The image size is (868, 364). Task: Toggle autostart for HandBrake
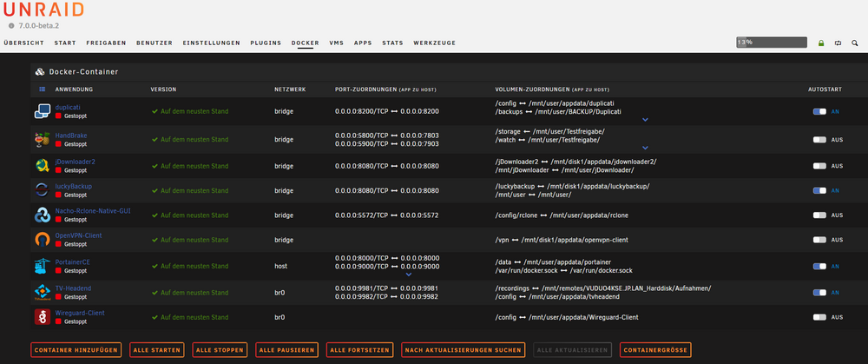tap(819, 140)
